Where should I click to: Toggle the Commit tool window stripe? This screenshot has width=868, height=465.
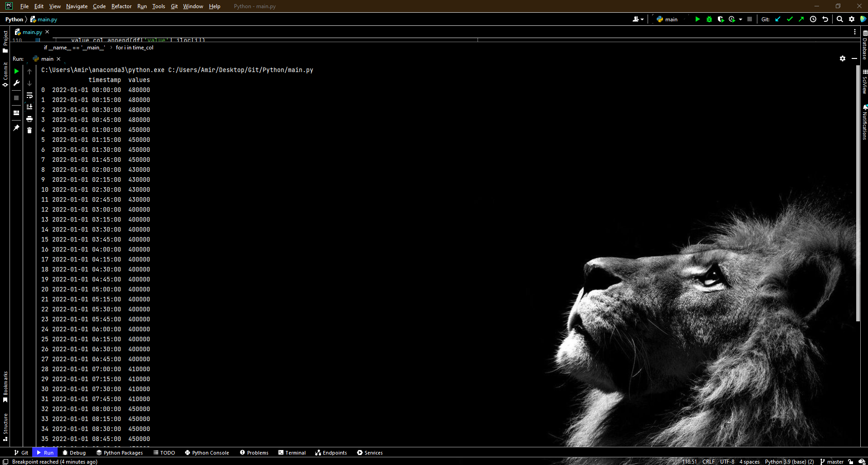pyautogui.click(x=5, y=75)
